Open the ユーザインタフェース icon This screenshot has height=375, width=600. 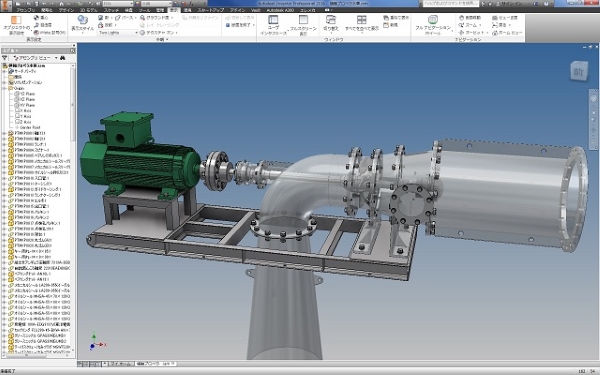[x=273, y=25]
